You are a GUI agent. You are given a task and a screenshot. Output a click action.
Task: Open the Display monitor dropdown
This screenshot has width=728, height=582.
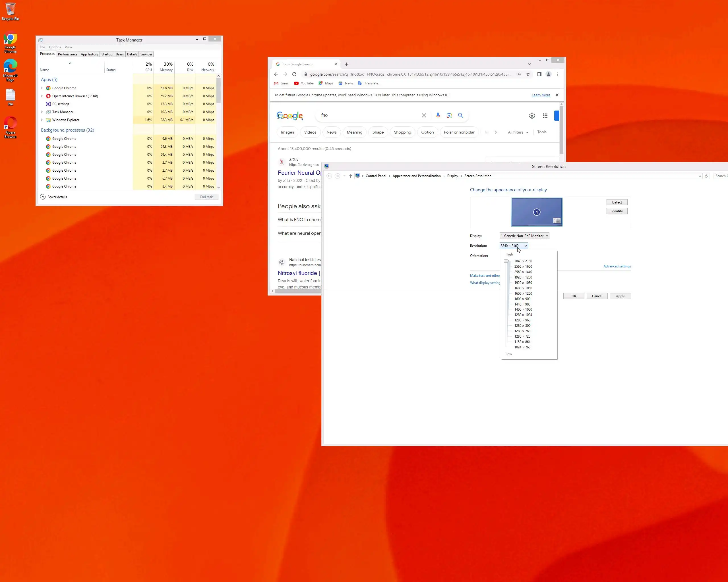pyautogui.click(x=524, y=236)
